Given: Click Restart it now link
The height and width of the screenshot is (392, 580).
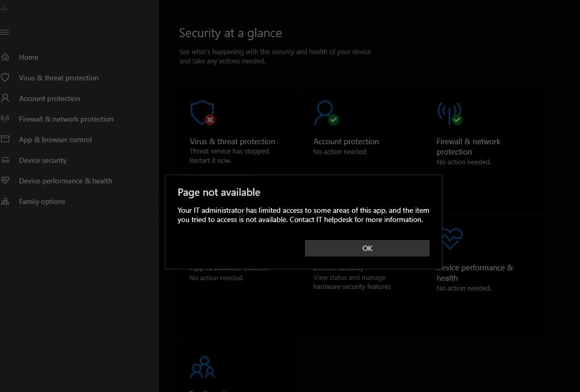Looking at the screenshot, I should click(x=211, y=161).
